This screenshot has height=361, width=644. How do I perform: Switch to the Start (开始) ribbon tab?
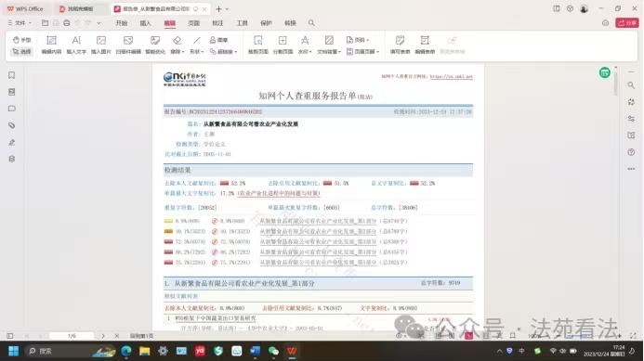[121, 23]
